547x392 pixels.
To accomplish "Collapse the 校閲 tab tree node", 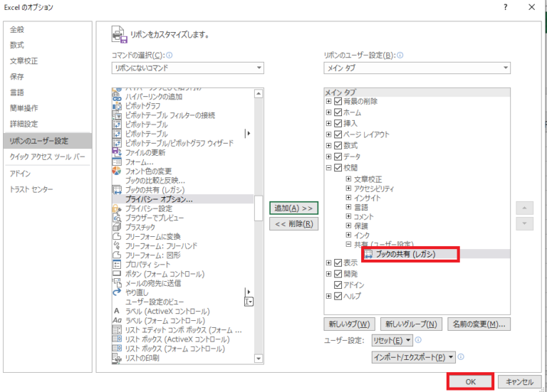I will [x=328, y=169].
